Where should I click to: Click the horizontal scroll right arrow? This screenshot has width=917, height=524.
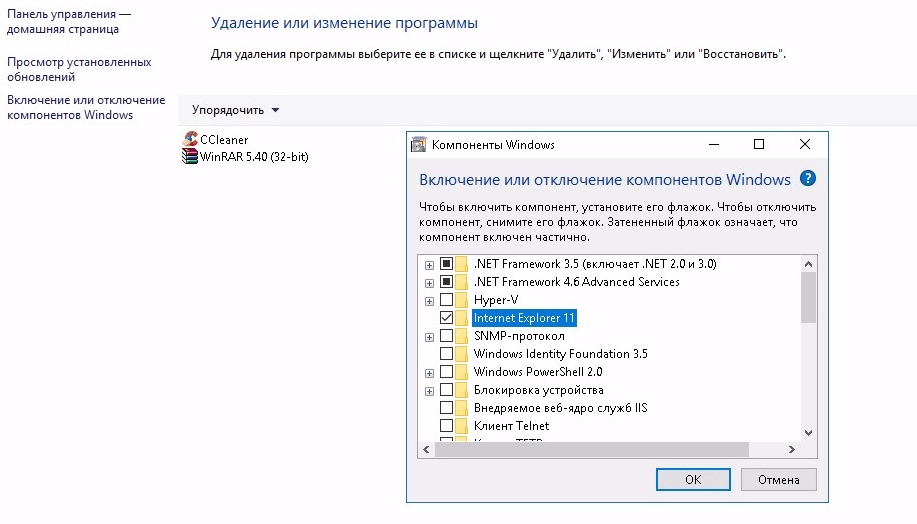click(x=792, y=449)
